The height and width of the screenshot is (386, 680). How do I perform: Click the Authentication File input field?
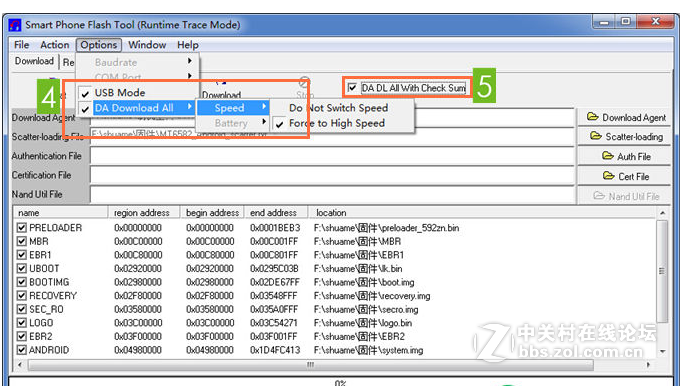tap(332, 156)
